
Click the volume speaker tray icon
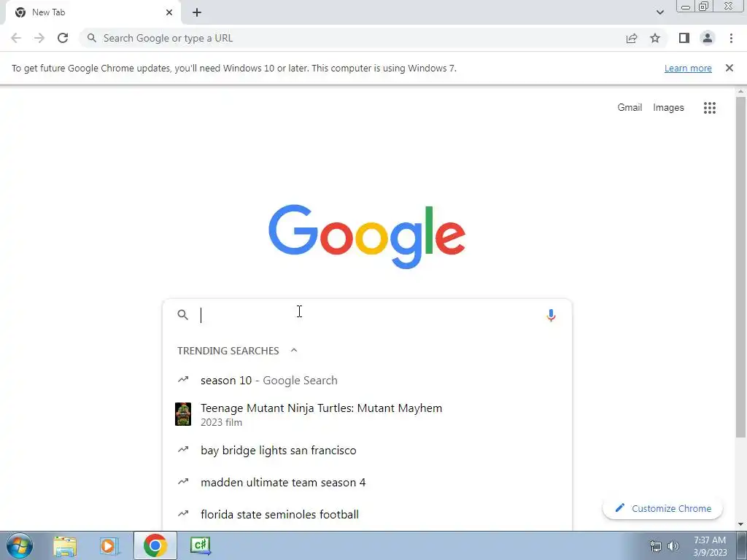pyautogui.click(x=673, y=546)
